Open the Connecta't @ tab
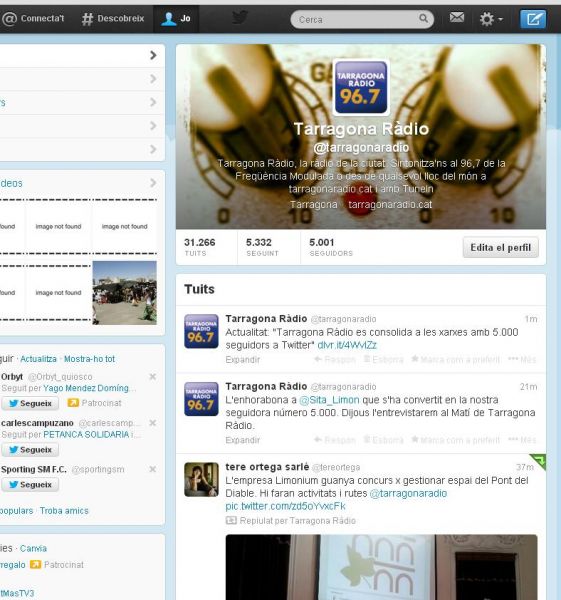 (33, 18)
